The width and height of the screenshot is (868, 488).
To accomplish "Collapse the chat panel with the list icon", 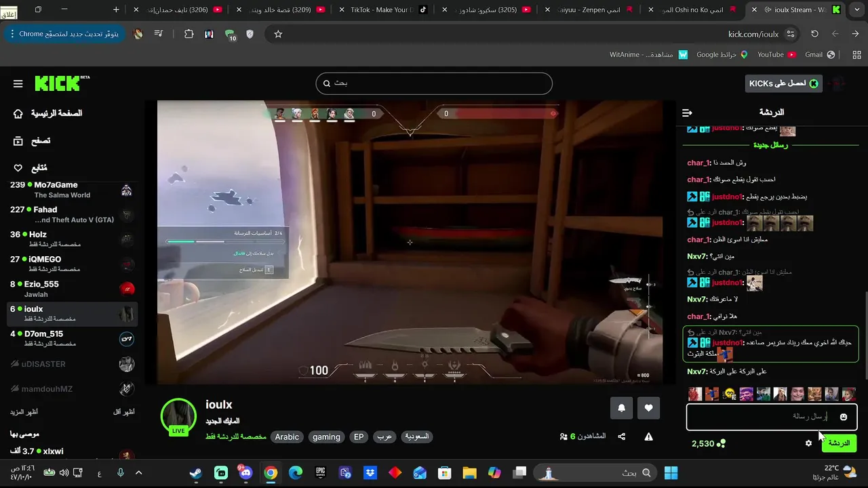I will [x=687, y=113].
